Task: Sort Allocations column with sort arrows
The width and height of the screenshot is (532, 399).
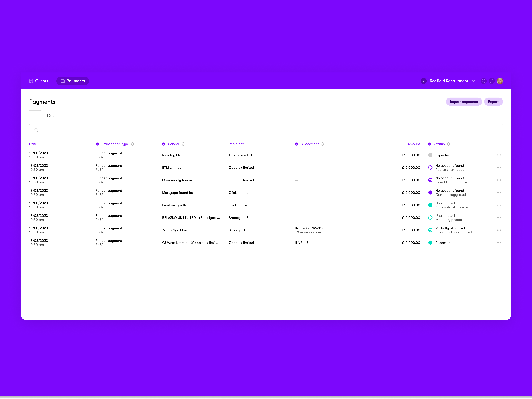Action: 323,144
